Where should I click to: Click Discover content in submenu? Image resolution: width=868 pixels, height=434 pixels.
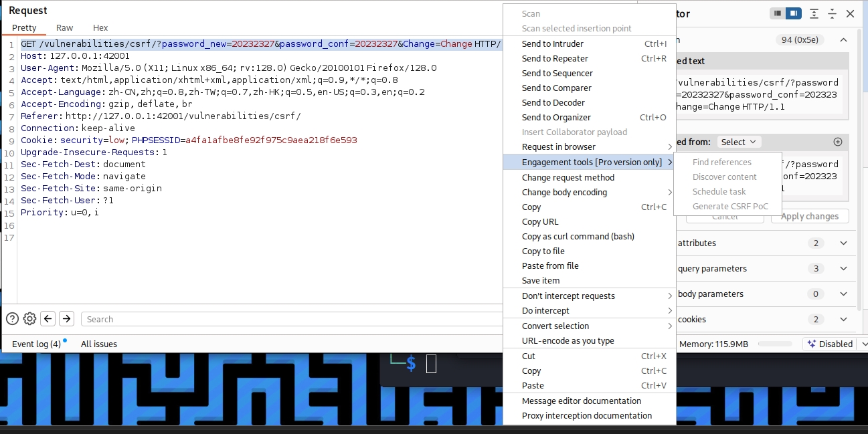[728, 177]
